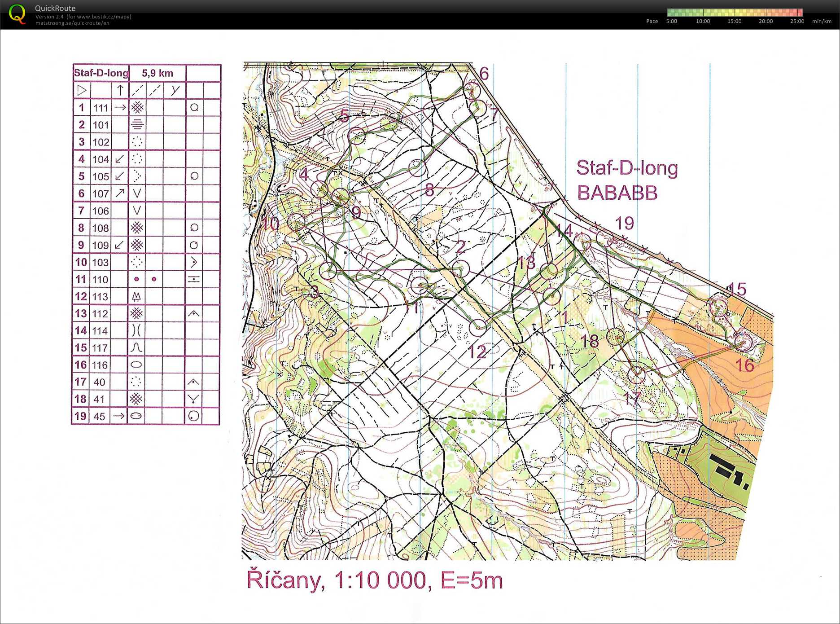Click control circle 5 on the map
This screenshot has height=624, width=840.
click(x=357, y=135)
